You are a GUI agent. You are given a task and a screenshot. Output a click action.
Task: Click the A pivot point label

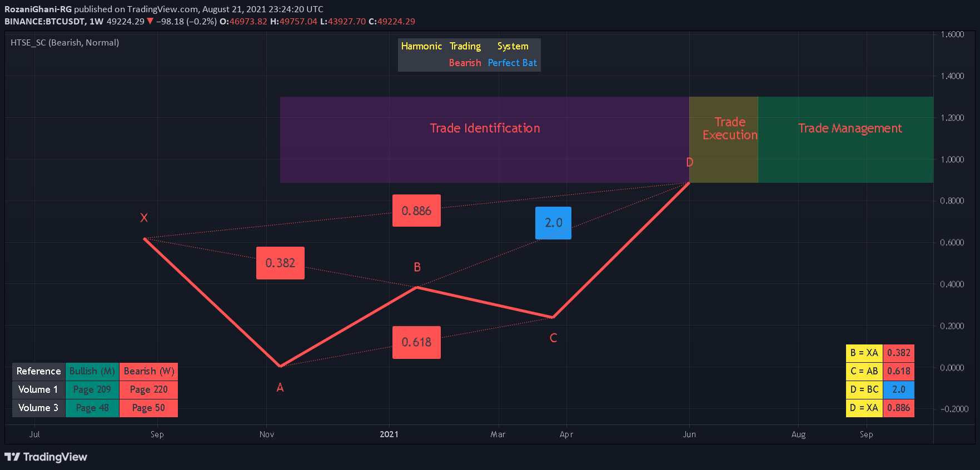pos(280,388)
